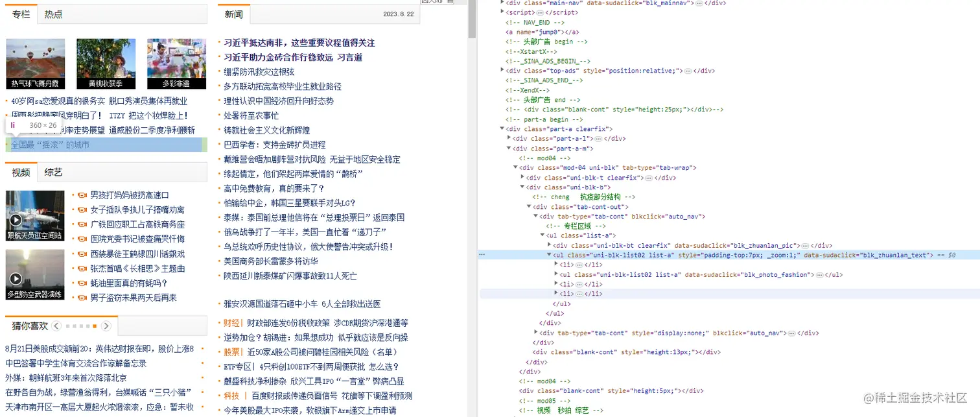
Task: Collapse the part-a-m div node
Action: (x=509, y=149)
